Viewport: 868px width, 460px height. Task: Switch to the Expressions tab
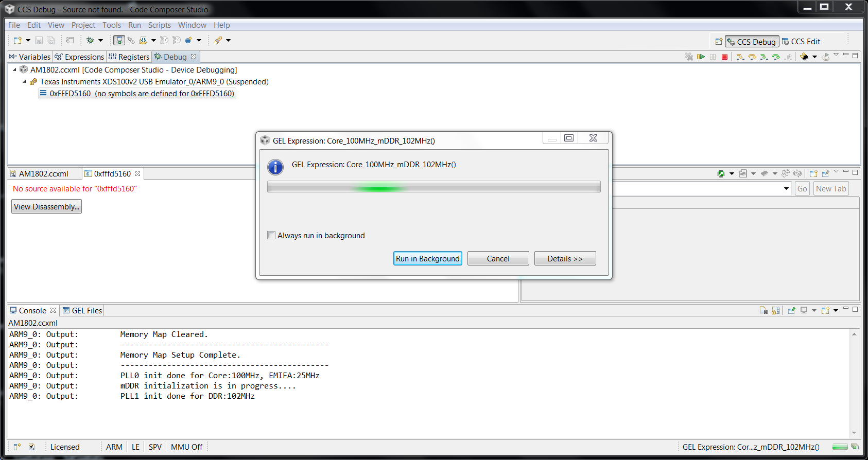pos(79,57)
